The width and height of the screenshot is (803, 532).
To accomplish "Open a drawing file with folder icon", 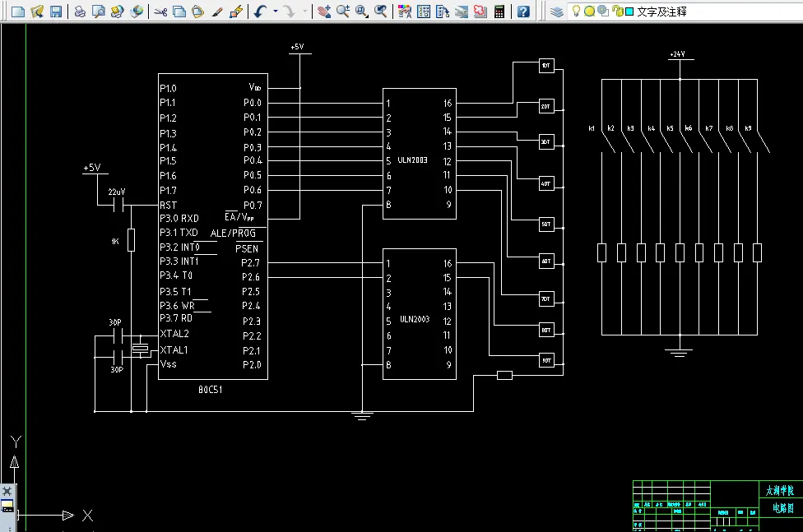I will coord(37,12).
